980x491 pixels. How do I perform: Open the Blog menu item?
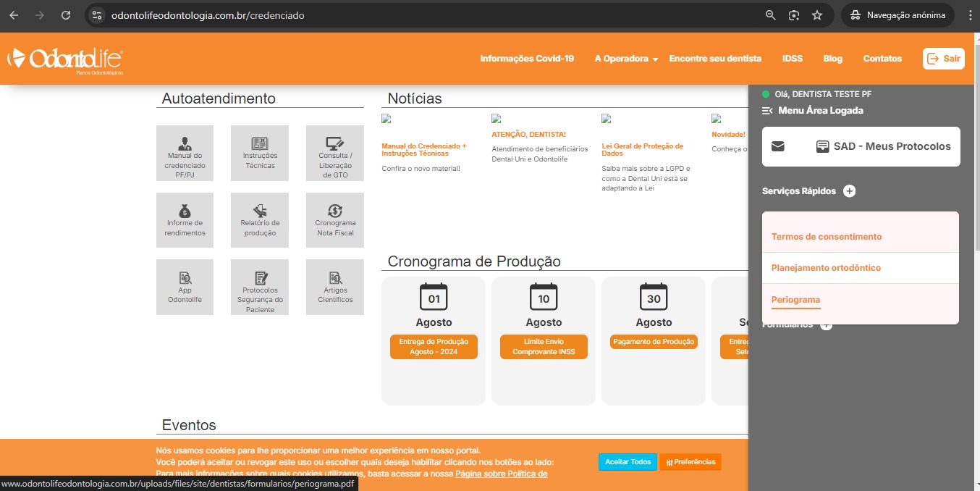(833, 59)
